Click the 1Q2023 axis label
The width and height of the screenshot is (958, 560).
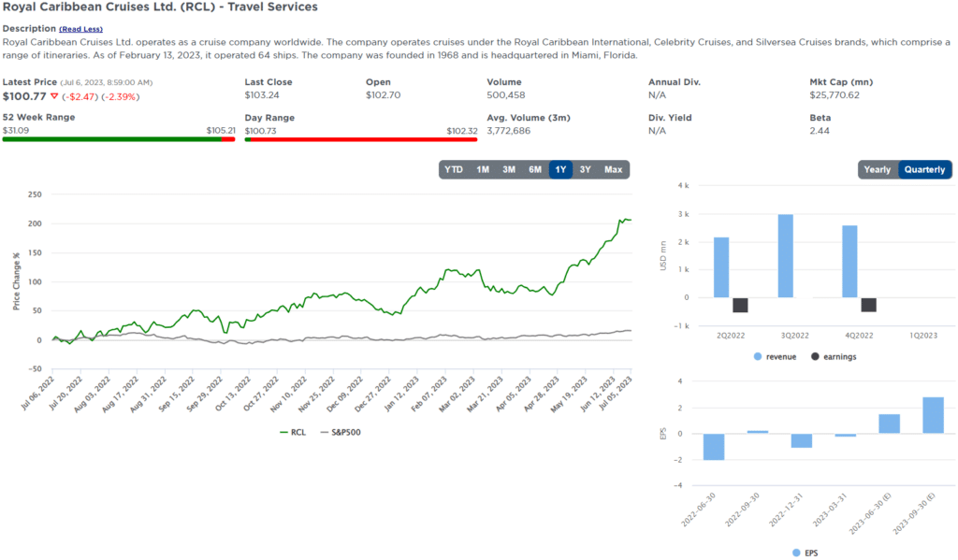(923, 336)
